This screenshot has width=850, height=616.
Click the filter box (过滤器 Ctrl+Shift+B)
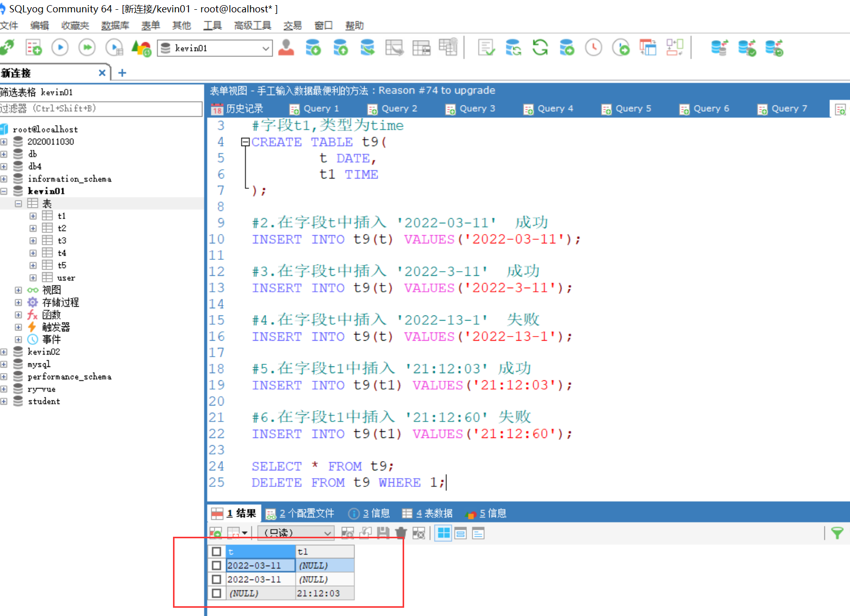101,109
